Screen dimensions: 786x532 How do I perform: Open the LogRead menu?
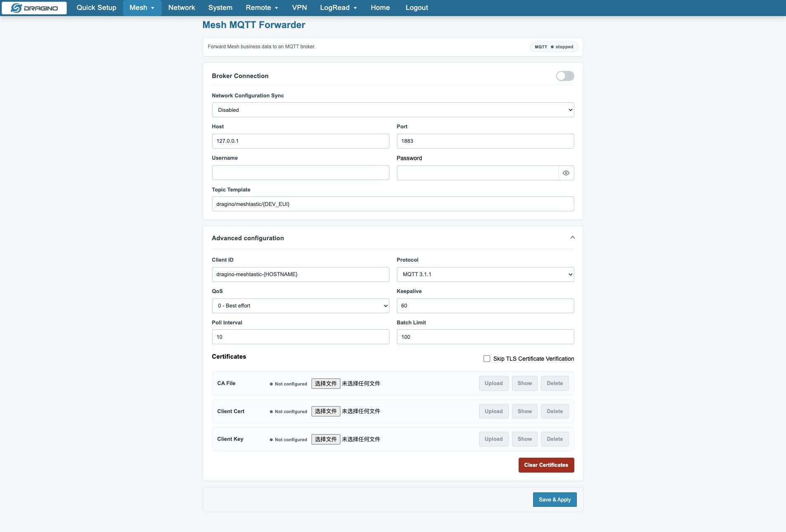(338, 8)
